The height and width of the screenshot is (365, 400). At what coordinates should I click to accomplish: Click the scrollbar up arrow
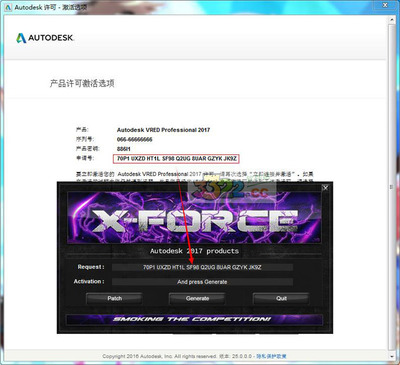point(392,20)
